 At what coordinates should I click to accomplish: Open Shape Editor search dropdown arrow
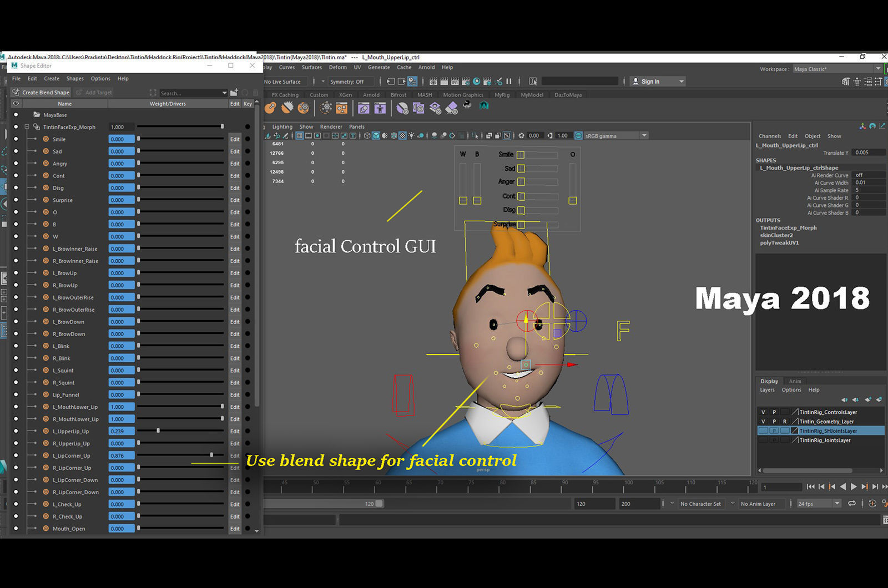pos(224,93)
